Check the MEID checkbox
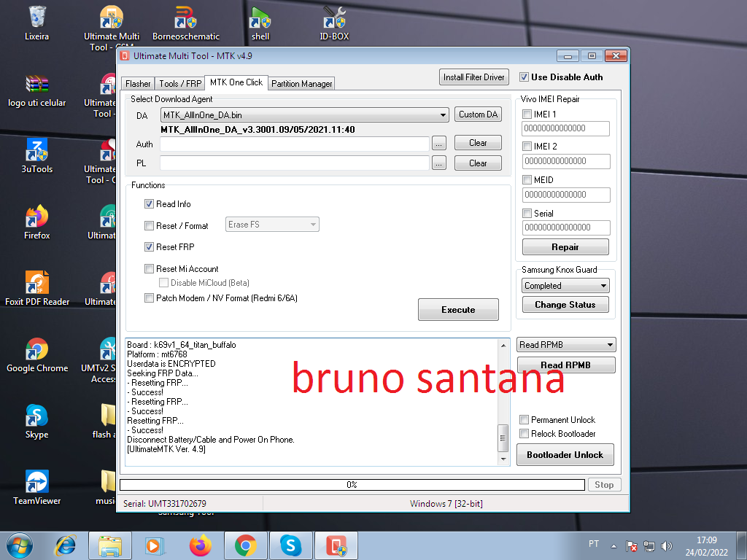747x560 pixels. 527,179
